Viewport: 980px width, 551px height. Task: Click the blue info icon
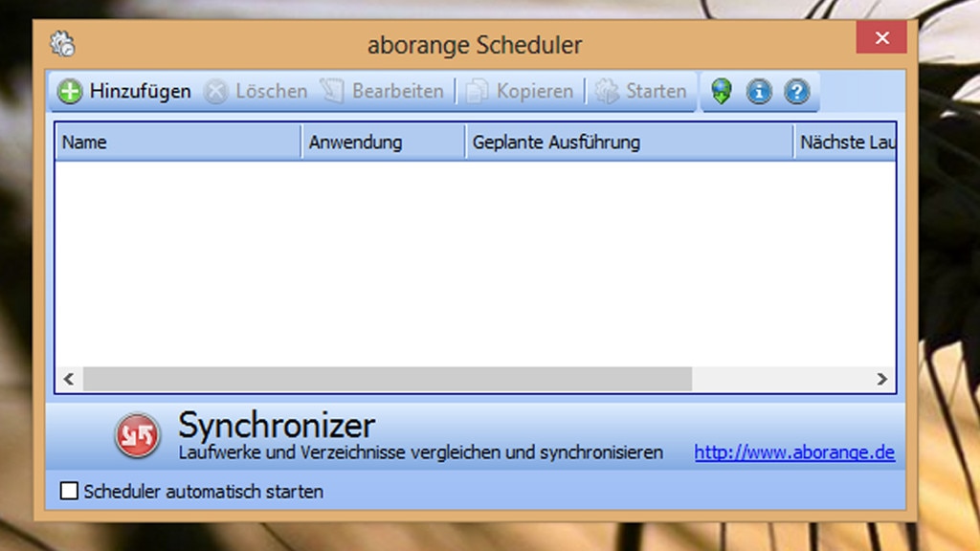(x=759, y=91)
